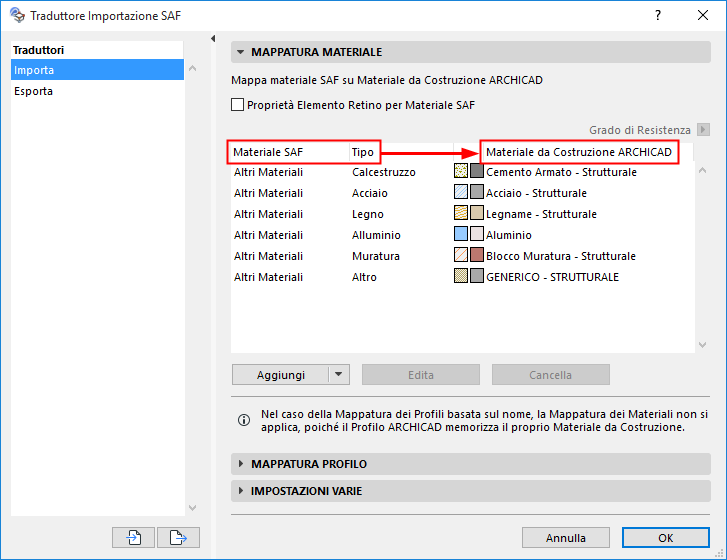Select the Calcestruzzo mapping row
Screen dimensions: 727x560
[462, 172]
